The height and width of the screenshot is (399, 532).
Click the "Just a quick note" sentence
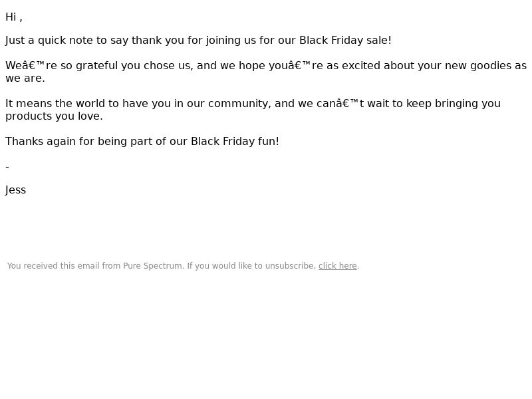click(198, 41)
